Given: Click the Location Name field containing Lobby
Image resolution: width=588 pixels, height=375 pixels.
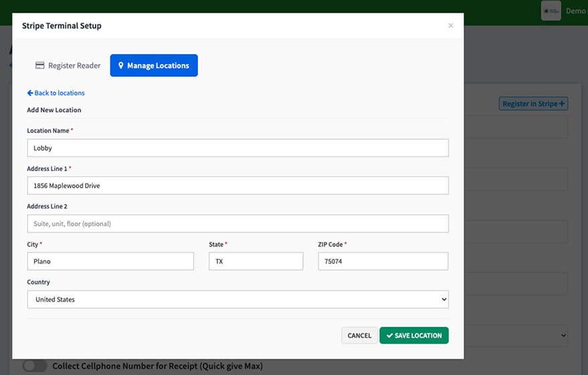Looking at the screenshot, I should (x=237, y=148).
